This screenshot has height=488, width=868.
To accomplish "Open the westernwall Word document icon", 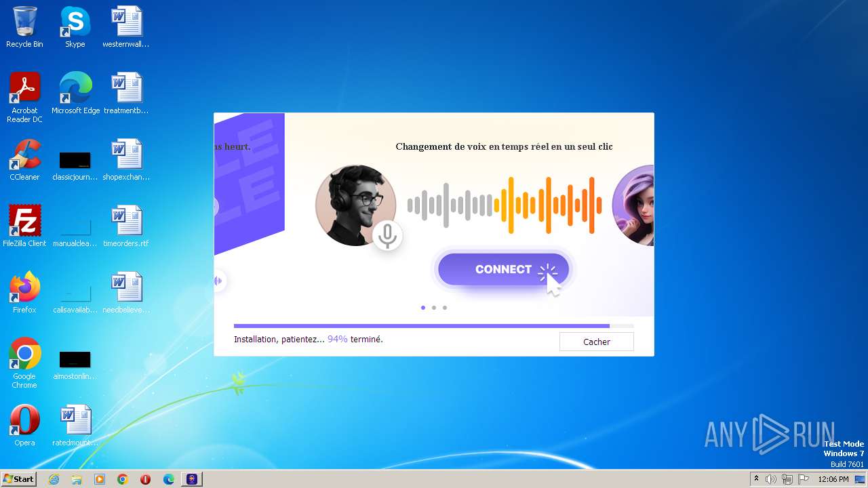I will tap(126, 27).
